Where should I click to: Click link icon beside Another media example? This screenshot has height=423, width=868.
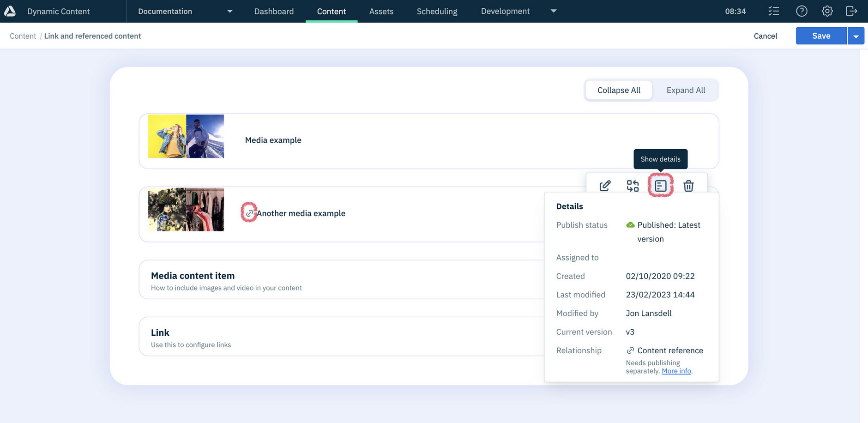[249, 213]
